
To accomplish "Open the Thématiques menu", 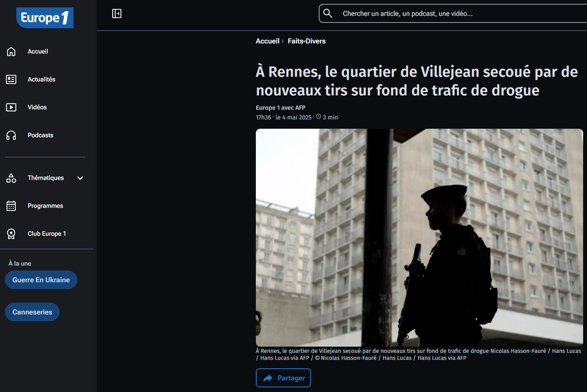I will [45, 178].
